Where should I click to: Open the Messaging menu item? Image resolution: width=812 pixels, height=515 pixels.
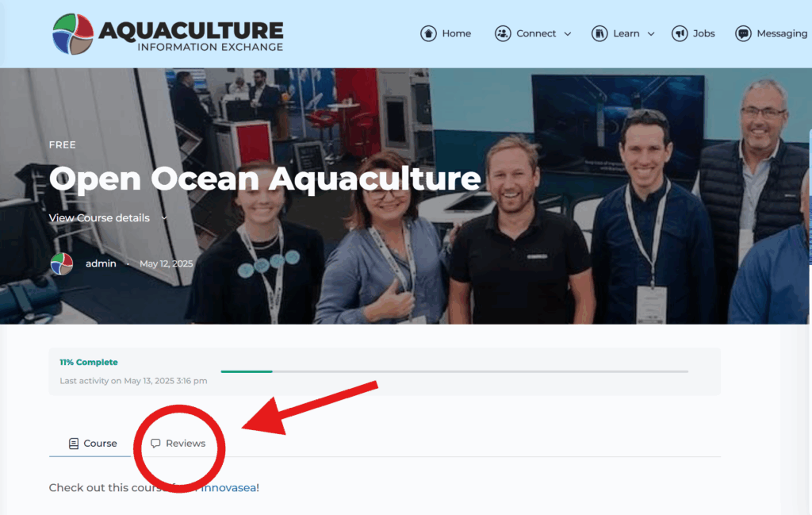coord(771,33)
